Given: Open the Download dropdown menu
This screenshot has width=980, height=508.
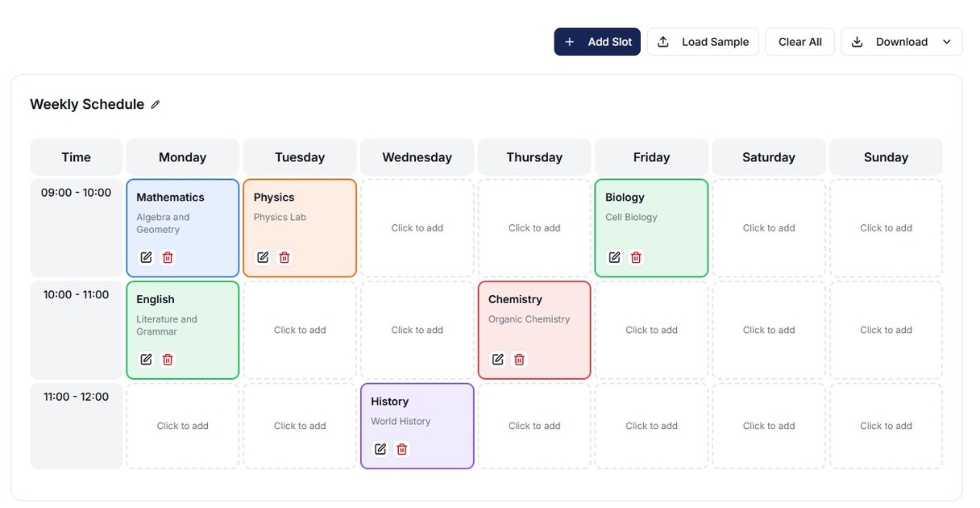Looking at the screenshot, I should tap(901, 42).
